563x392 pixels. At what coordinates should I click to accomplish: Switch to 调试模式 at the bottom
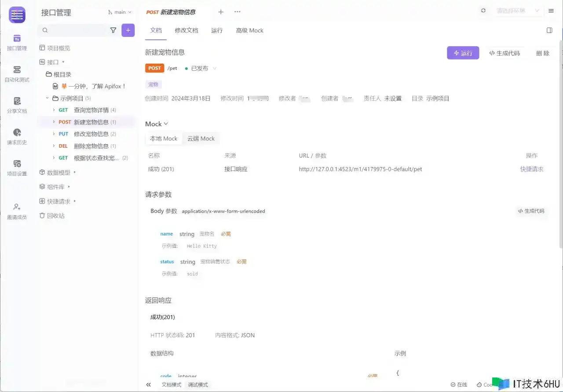(x=198, y=385)
